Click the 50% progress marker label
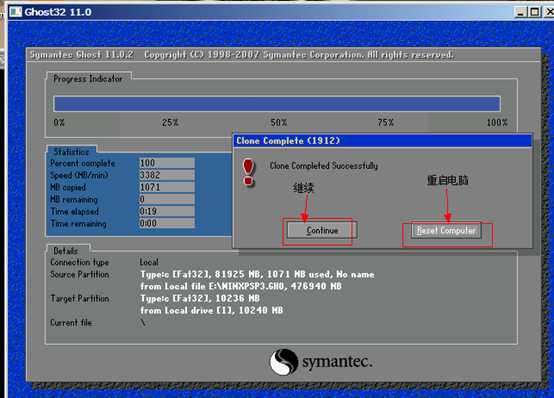Viewport: 554px width, 398px height. pos(278,123)
